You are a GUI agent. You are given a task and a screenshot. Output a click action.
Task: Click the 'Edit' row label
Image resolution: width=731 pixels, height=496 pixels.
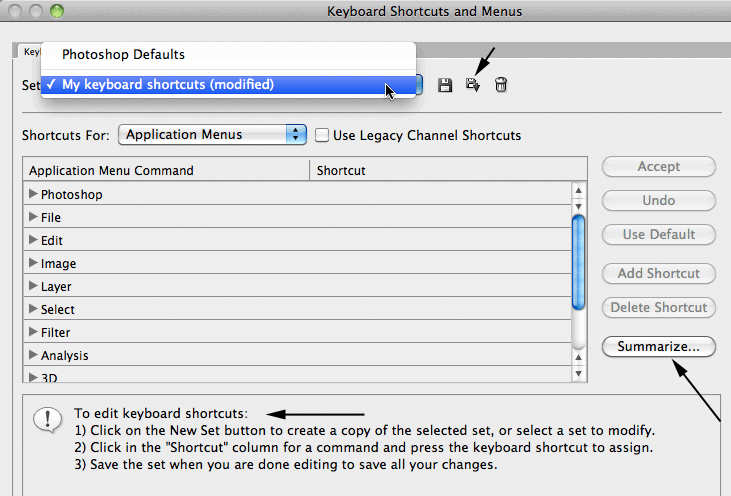[x=52, y=241]
